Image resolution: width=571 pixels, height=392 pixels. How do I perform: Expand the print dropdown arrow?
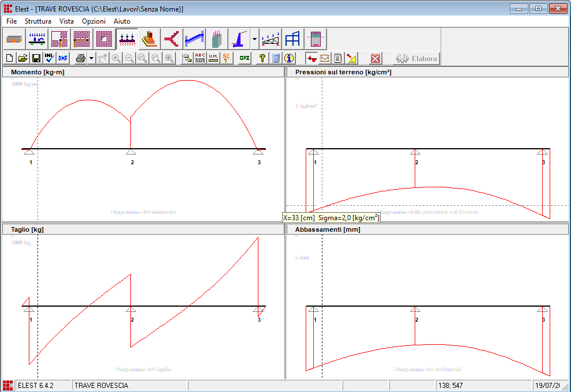[91, 58]
